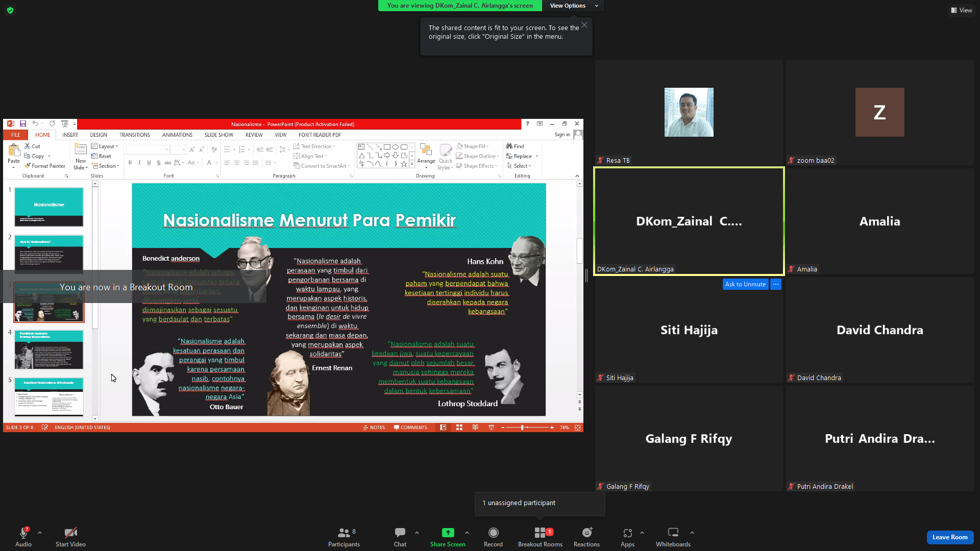
Task: Click Arrange in Drawing group
Action: click(x=426, y=155)
